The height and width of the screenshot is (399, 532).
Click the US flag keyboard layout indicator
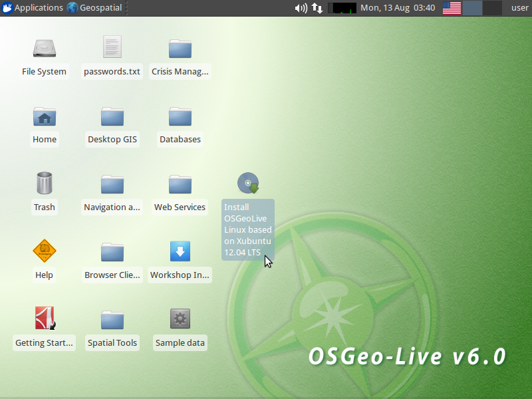(x=452, y=8)
